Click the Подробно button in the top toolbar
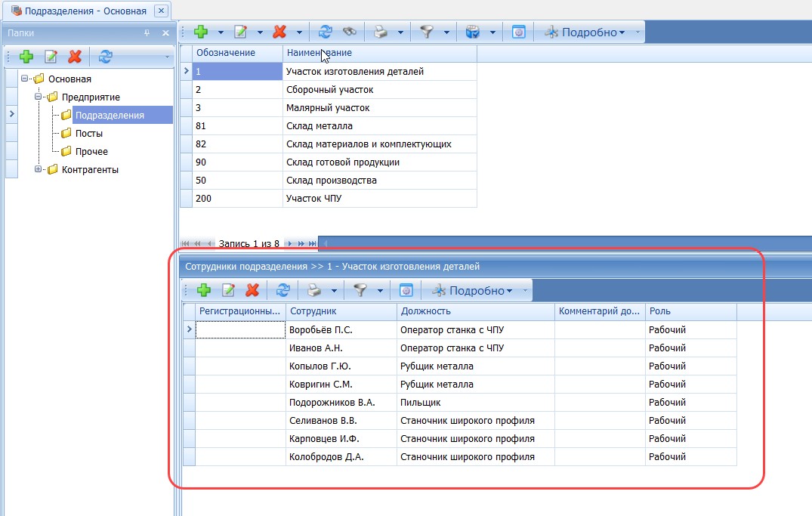 (x=580, y=32)
